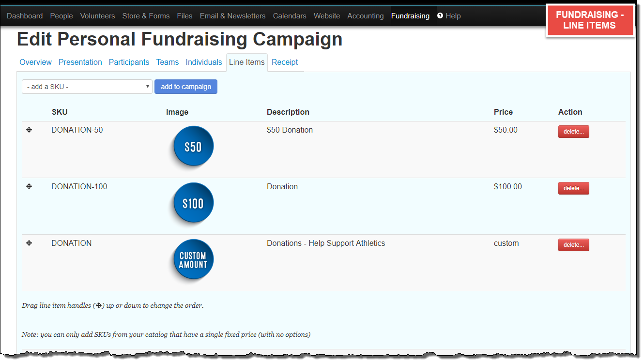644x363 pixels.
Task: Click the Price column header
Action: coord(503,112)
